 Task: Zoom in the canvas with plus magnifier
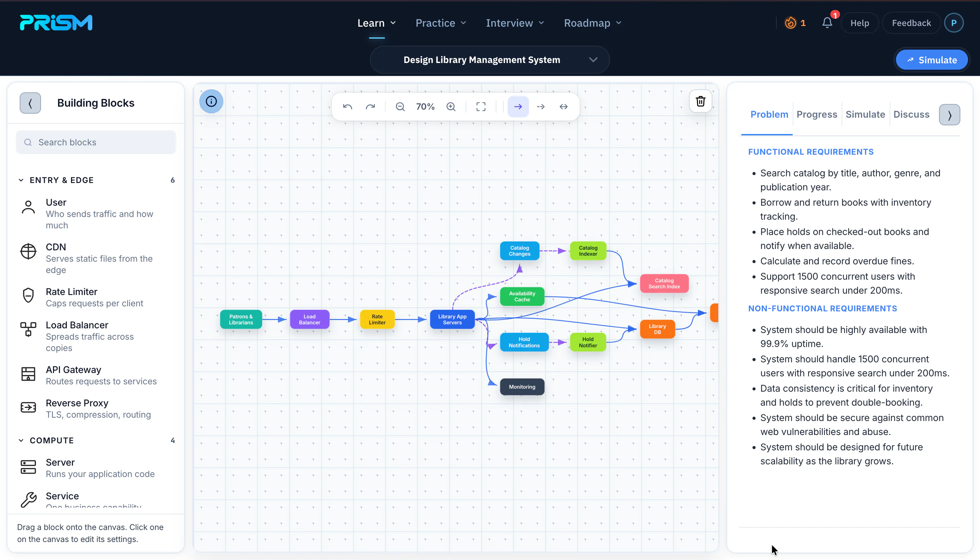tap(451, 107)
